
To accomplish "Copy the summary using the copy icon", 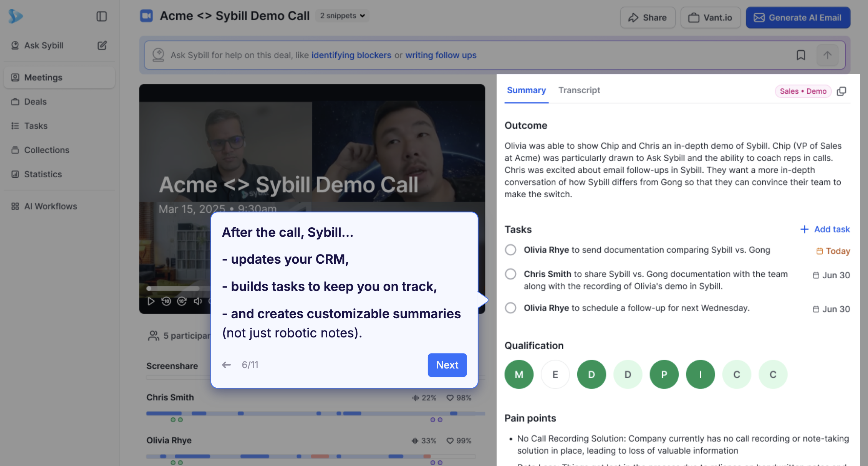I will [x=841, y=91].
